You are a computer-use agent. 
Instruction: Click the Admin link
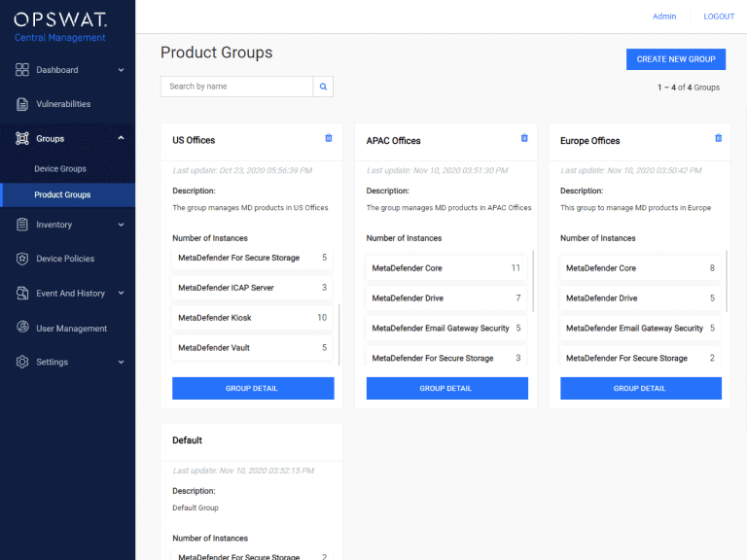tap(664, 17)
